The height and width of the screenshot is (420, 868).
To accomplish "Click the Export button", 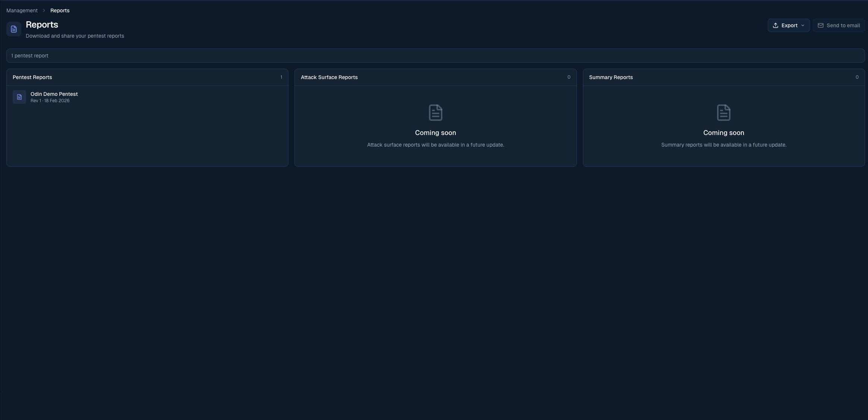I will point(788,25).
